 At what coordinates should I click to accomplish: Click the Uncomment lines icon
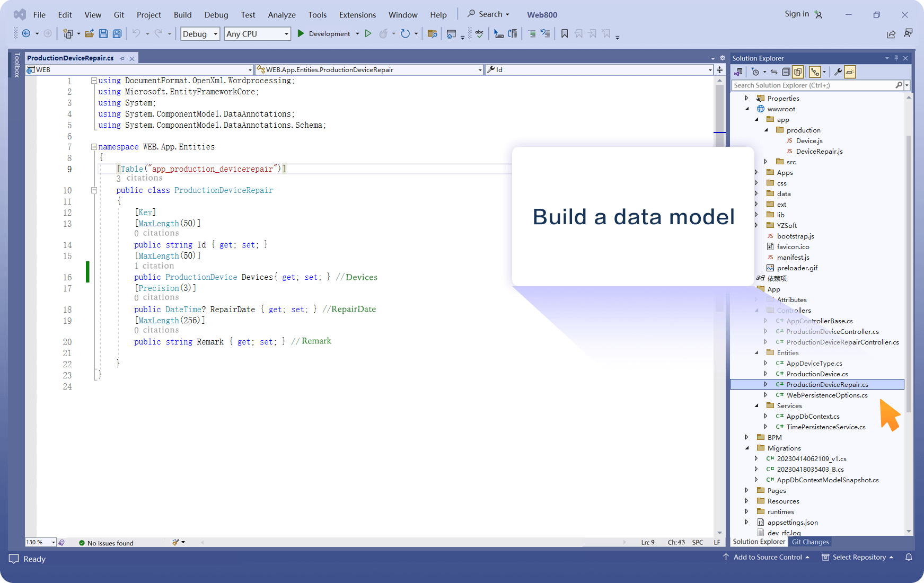[545, 33]
